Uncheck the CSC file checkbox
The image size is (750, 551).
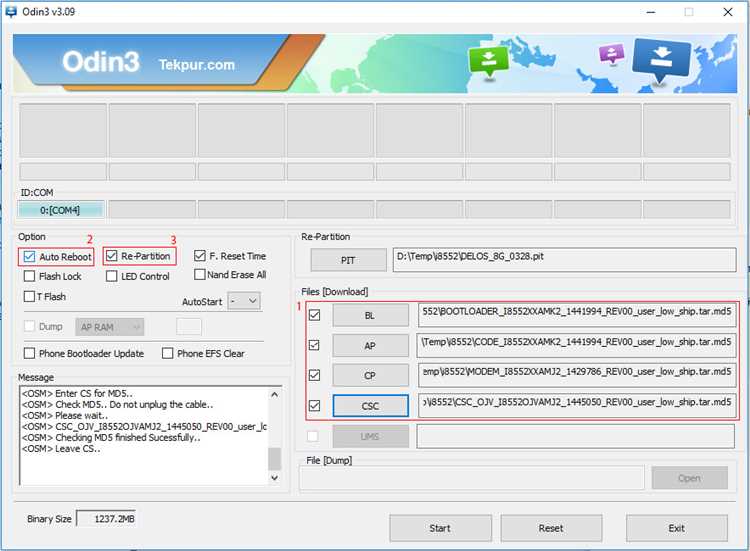pyautogui.click(x=315, y=406)
